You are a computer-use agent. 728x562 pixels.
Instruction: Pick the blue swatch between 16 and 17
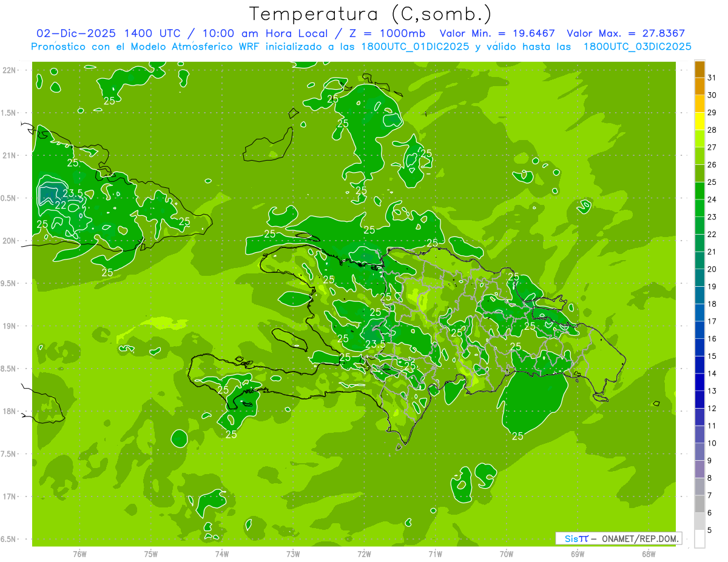pyautogui.click(x=699, y=330)
